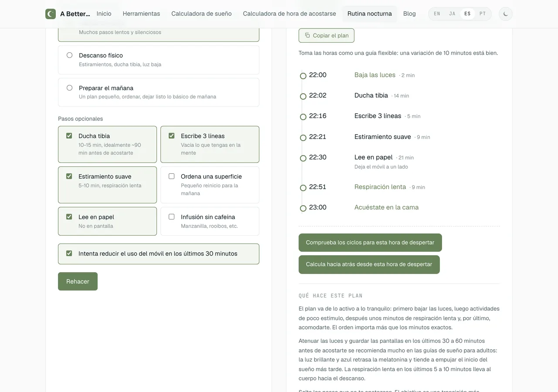Screen dimensions: 558x392
Task: Click the Baja las luces step
Action: click(x=375, y=75)
